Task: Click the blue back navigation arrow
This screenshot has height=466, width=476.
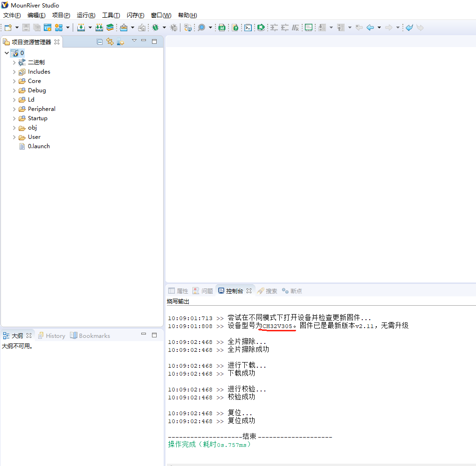Action: 370,28
